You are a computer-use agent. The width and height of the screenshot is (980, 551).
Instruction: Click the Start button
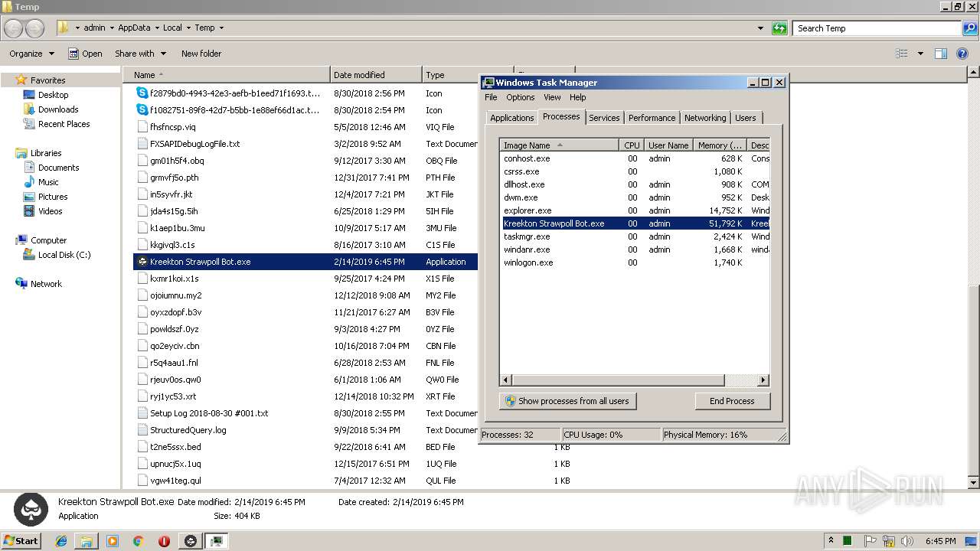pos(21,541)
